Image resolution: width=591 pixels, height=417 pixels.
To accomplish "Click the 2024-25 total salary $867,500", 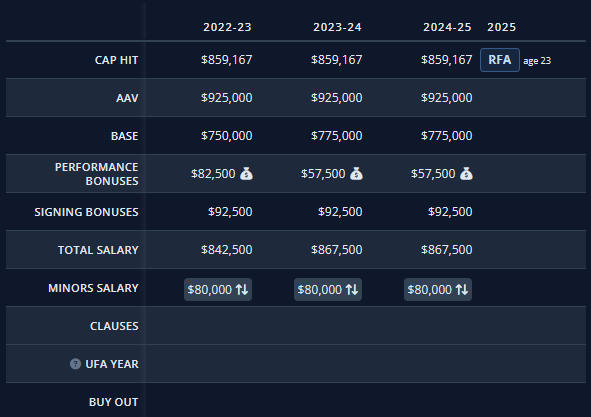I will click(x=447, y=250).
